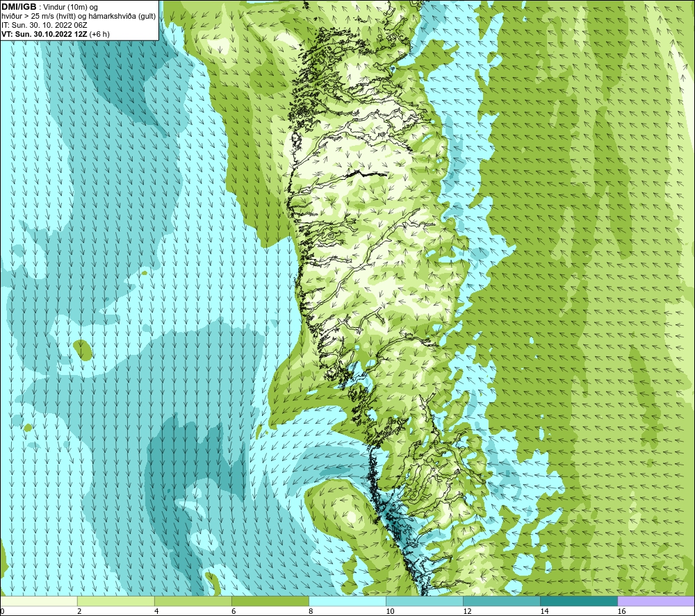
Task: Click the DMI/IGB title text
Action: point(19,7)
